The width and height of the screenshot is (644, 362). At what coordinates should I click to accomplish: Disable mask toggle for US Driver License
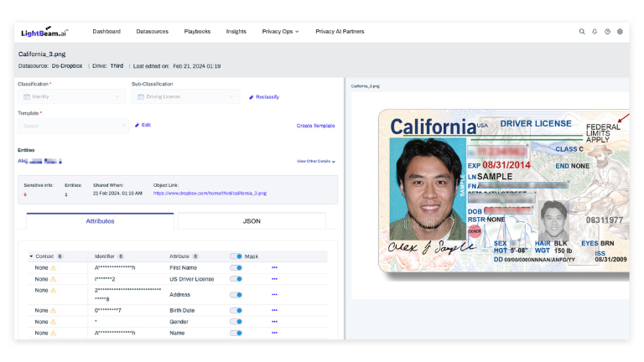(x=236, y=278)
